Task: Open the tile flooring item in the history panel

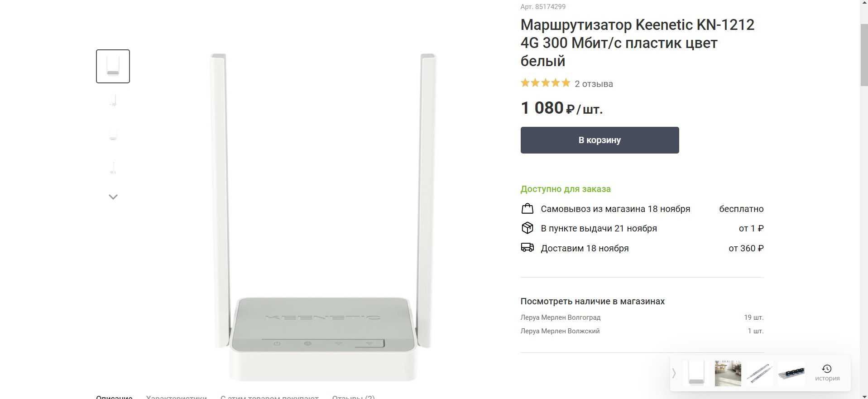Action: 728,373
